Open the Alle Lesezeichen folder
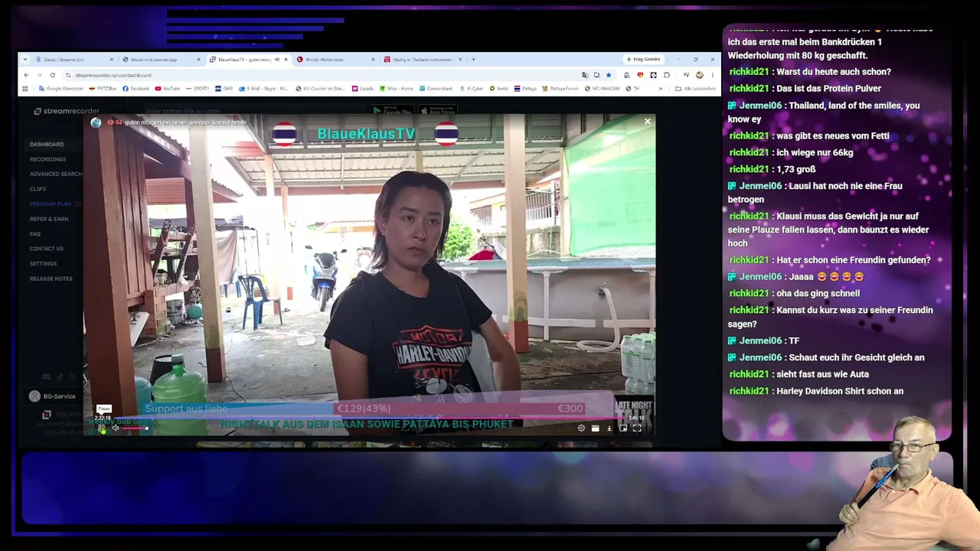Image resolution: width=980 pixels, height=551 pixels. (x=695, y=89)
